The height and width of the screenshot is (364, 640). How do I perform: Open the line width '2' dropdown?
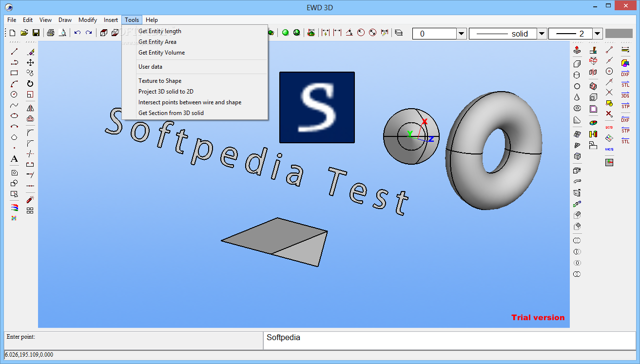(x=597, y=34)
